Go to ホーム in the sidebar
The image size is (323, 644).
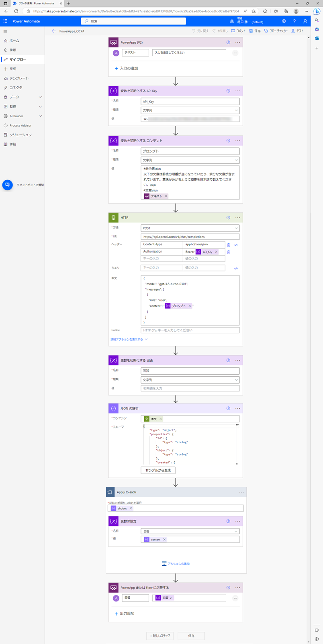22,41
